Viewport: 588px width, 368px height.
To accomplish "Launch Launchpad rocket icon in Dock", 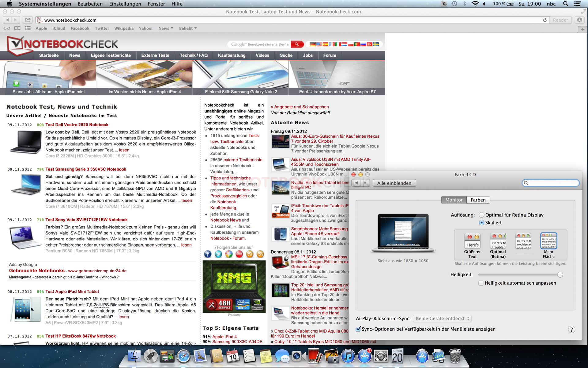I will (150, 357).
